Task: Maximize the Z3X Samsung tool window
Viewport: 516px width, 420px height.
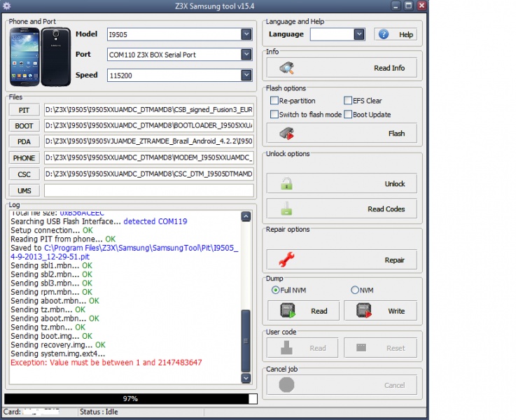Action: (408, 6)
